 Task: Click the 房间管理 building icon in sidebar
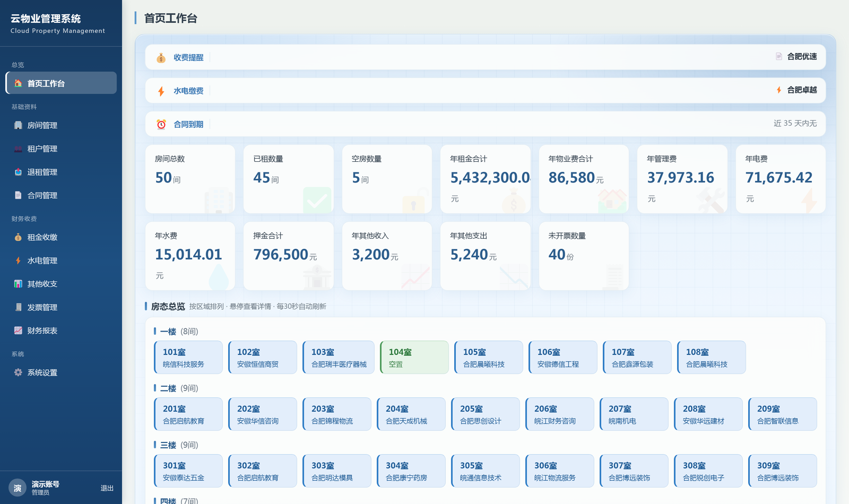pos(18,125)
